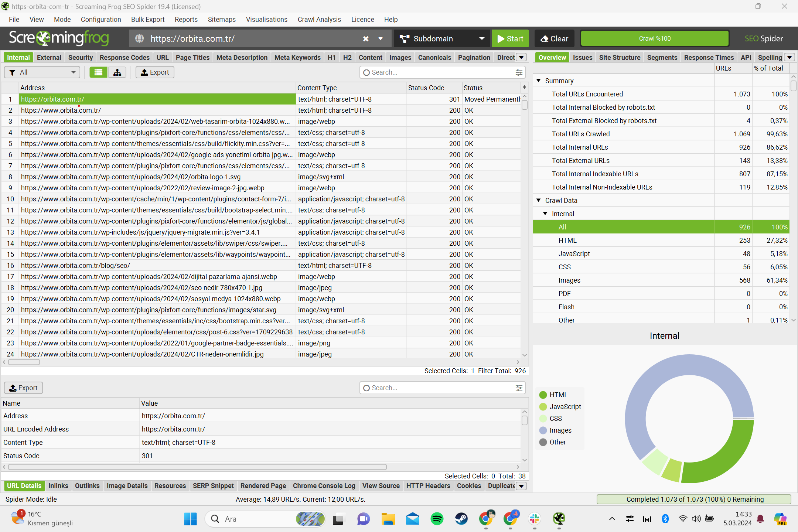Open search options in the top search bar
Image resolution: width=798 pixels, height=532 pixels.
point(519,72)
